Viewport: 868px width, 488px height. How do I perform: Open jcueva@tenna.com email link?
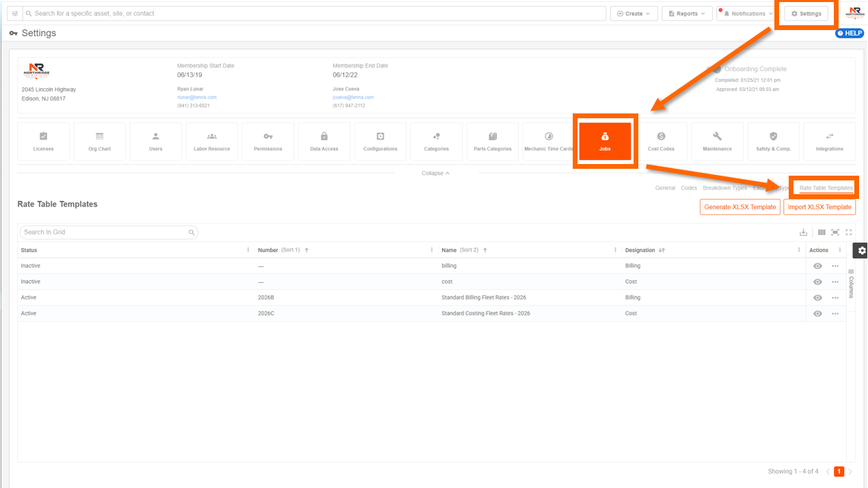353,97
